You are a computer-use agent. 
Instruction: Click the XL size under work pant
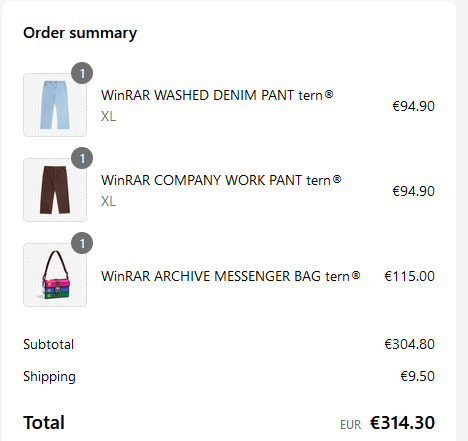click(x=109, y=201)
